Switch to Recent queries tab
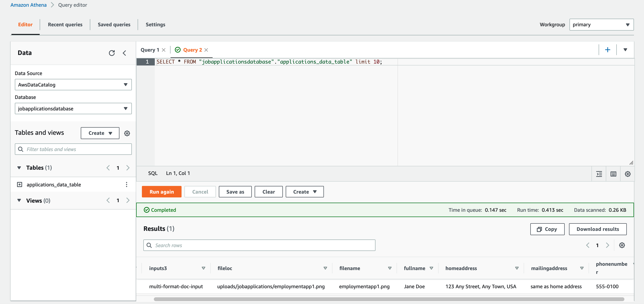This screenshot has height=304, width=644. click(x=65, y=25)
